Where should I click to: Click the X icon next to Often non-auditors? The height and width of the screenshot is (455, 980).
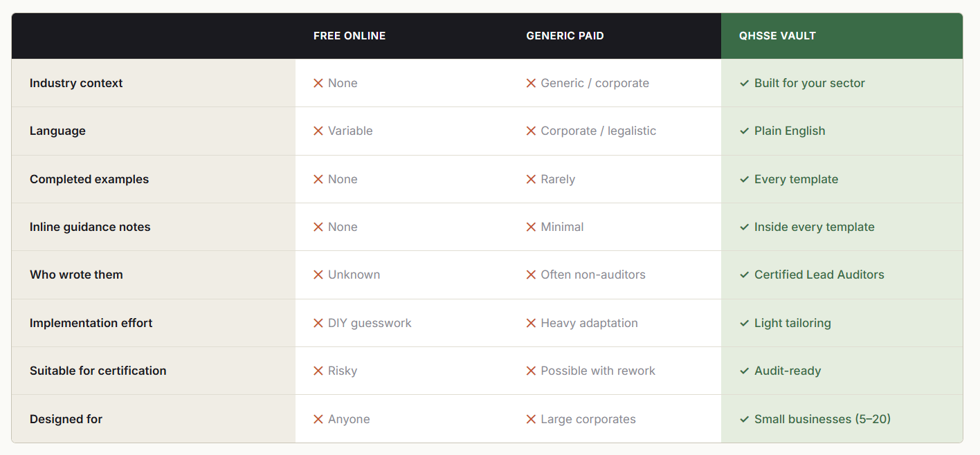[x=531, y=275]
